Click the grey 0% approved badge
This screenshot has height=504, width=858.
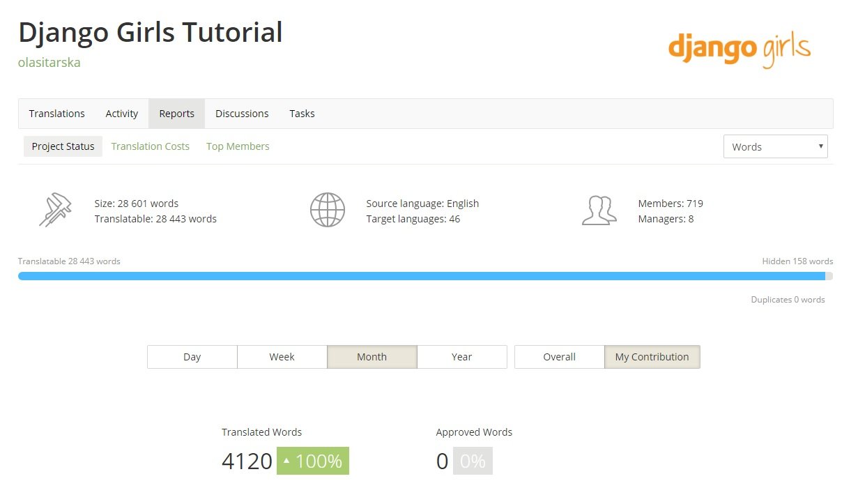tap(473, 461)
